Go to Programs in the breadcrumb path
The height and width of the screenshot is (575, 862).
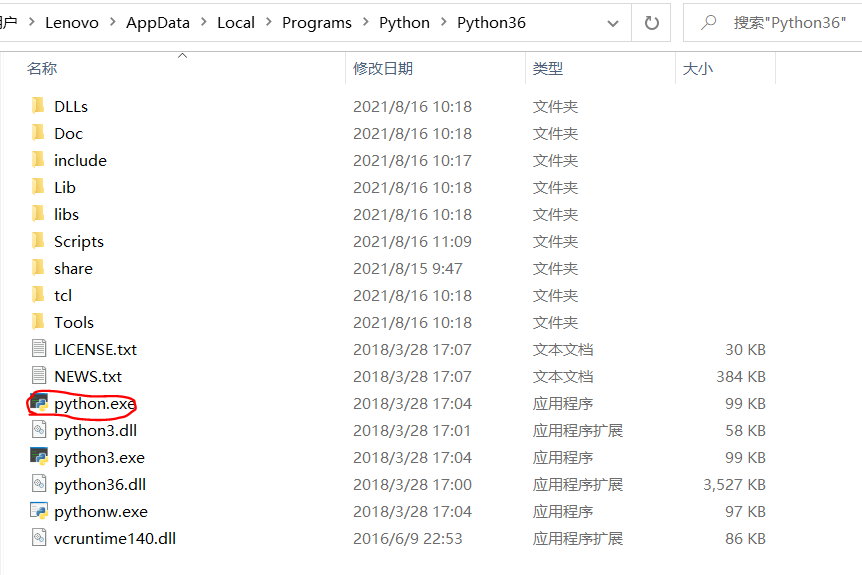coord(317,23)
